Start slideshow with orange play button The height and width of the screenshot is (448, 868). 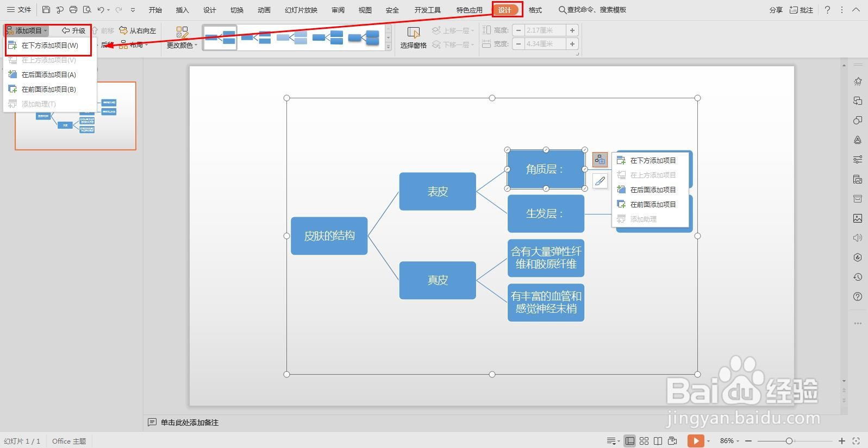point(695,441)
